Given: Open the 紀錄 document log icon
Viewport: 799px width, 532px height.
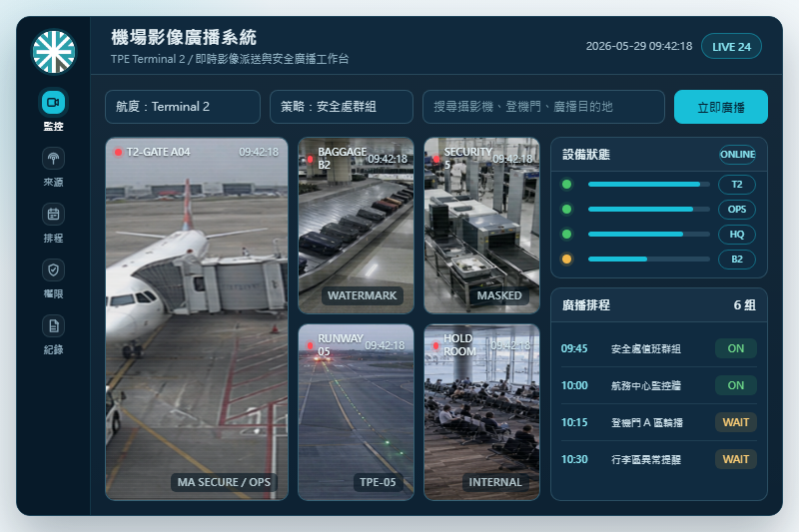Looking at the screenshot, I should pyautogui.click(x=54, y=325).
